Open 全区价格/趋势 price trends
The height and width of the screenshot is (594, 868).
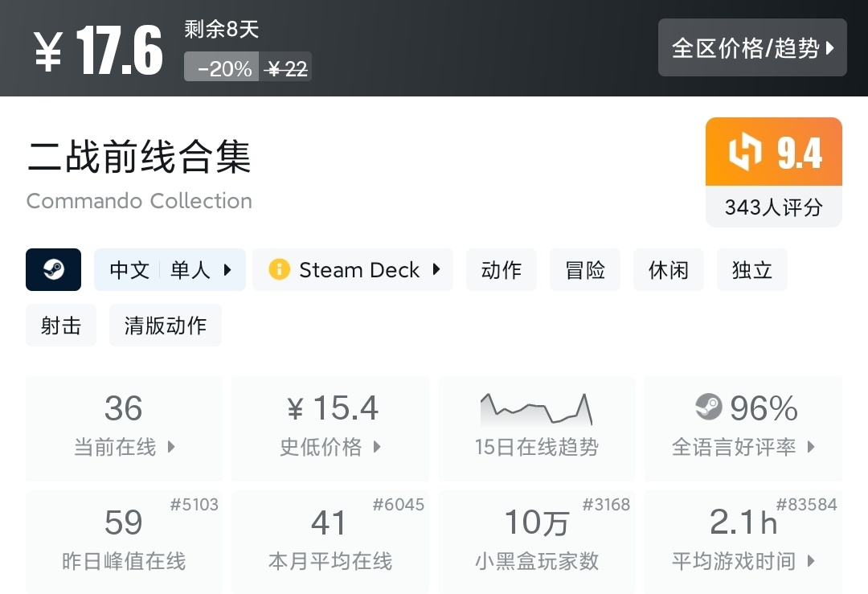point(752,48)
